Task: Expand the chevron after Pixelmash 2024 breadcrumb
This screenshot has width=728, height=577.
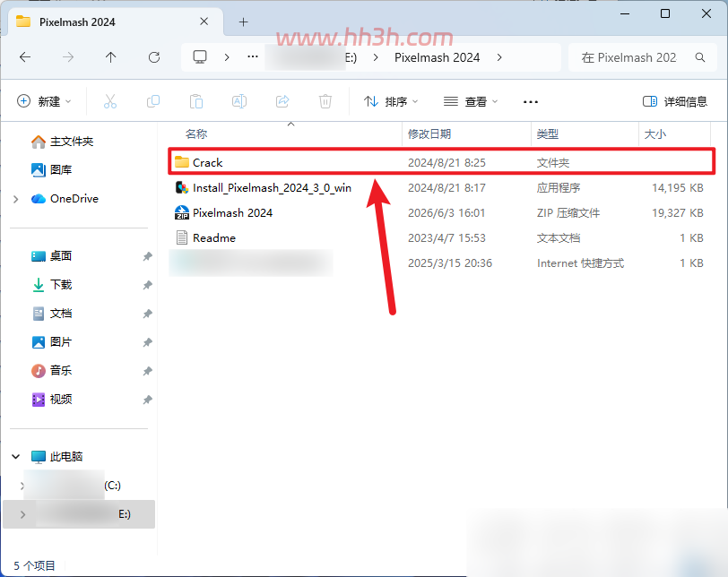Action: [499, 57]
